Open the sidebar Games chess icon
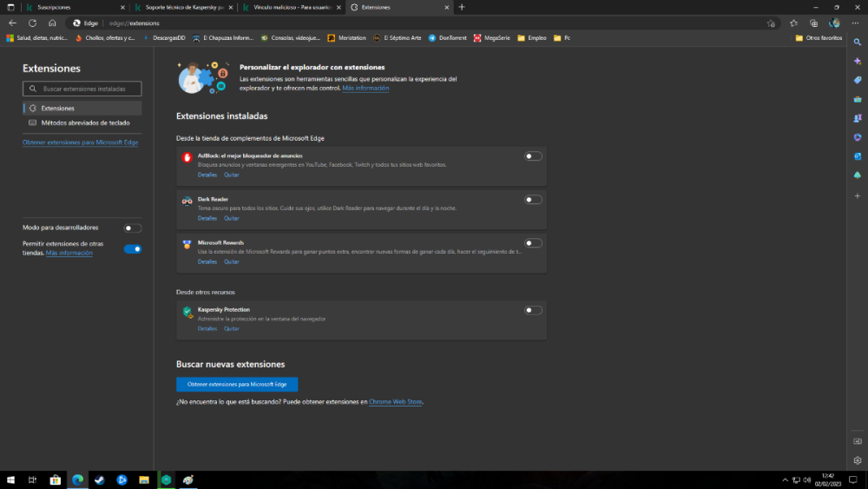868x489 pixels. [x=858, y=118]
